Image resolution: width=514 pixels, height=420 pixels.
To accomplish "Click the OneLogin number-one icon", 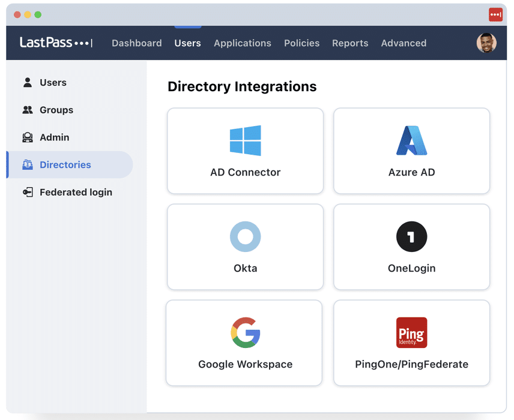I will 411,236.
